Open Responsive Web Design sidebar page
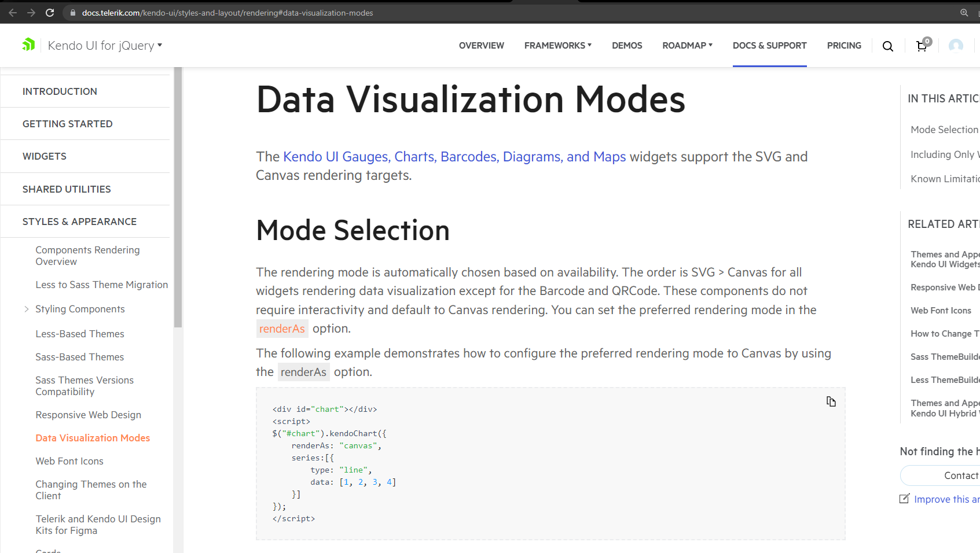The width and height of the screenshot is (980, 553). coord(89,415)
